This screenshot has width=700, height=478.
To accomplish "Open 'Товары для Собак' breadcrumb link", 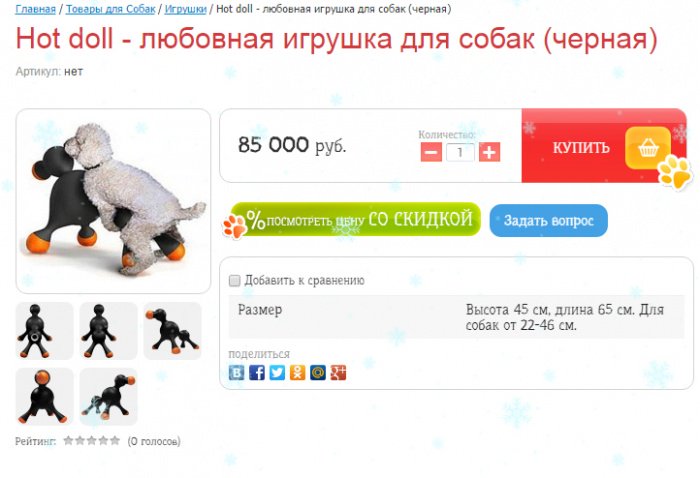I will click(x=111, y=9).
